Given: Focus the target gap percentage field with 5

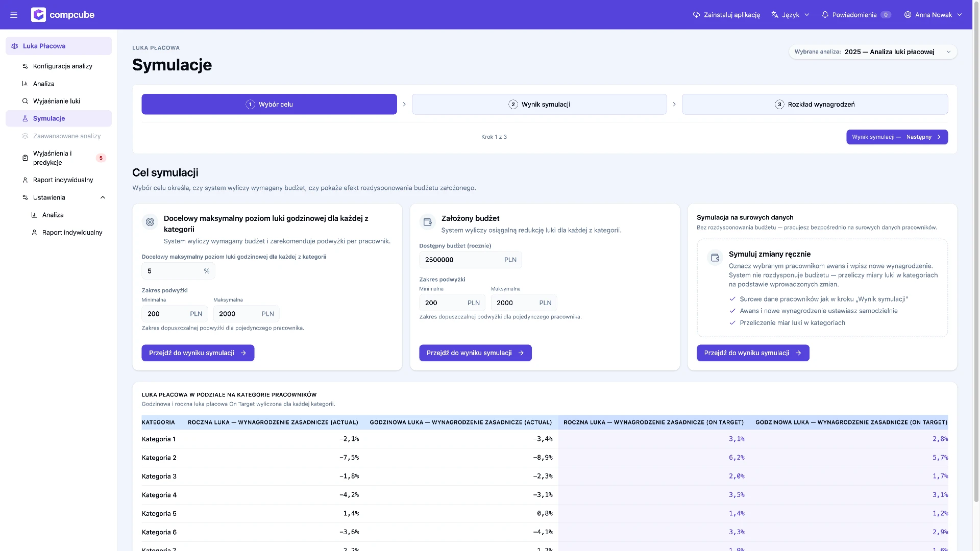Looking at the screenshot, I should [178, 271].
